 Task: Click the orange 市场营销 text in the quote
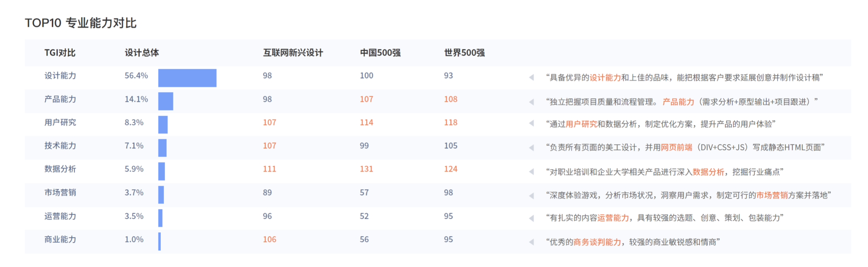click(x=772, y=195)
